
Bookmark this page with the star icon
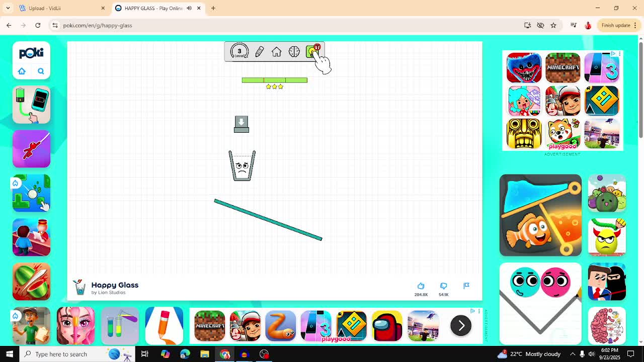(x=553, y=25)
